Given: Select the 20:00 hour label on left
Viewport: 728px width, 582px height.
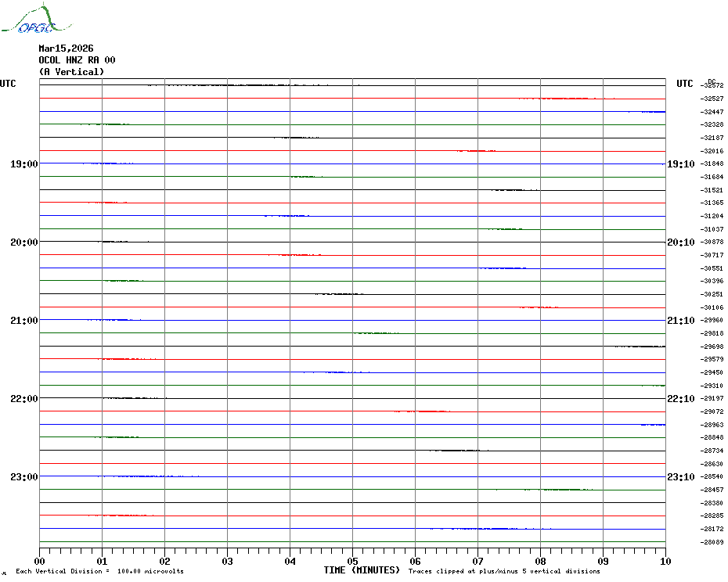Looking at the screenshot, I should point(23,242).
